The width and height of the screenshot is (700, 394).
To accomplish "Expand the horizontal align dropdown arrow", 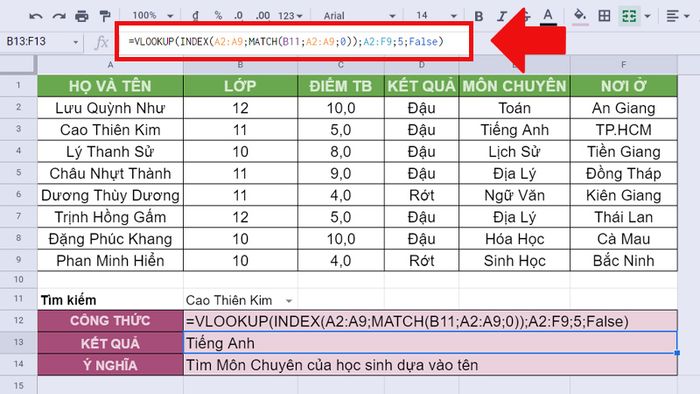I will [687, 17].
